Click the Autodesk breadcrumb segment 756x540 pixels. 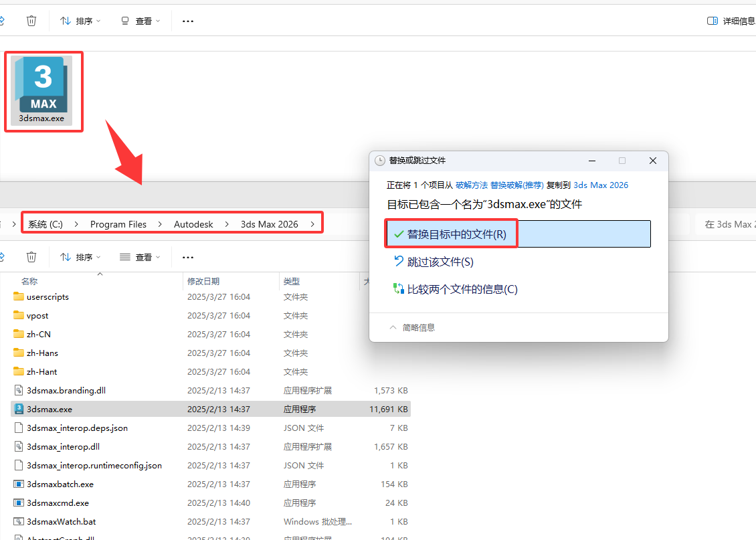(x=193, y=224)
